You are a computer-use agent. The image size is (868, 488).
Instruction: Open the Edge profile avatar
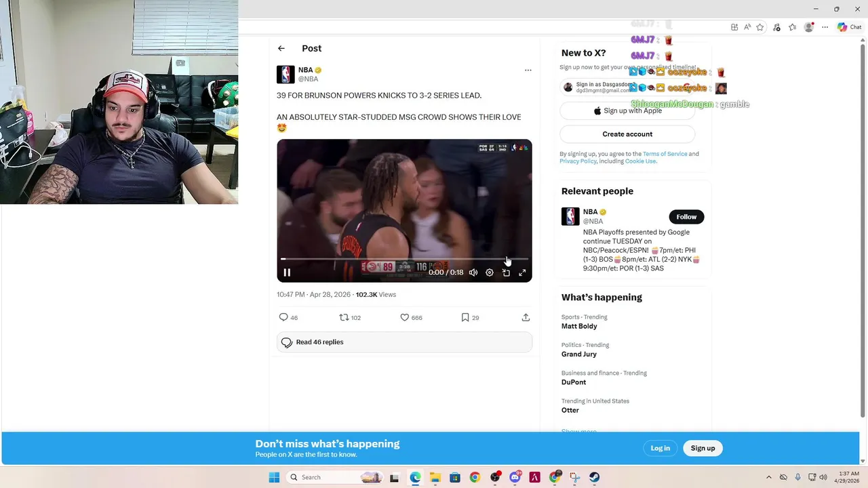click(x=808, y=27)
